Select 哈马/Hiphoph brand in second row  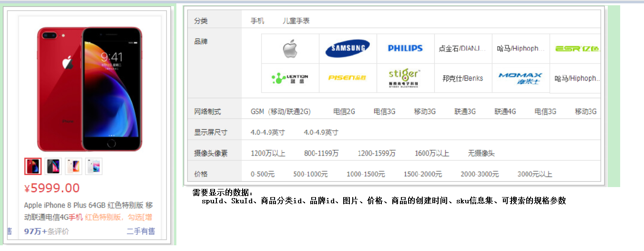click(576, 78)
